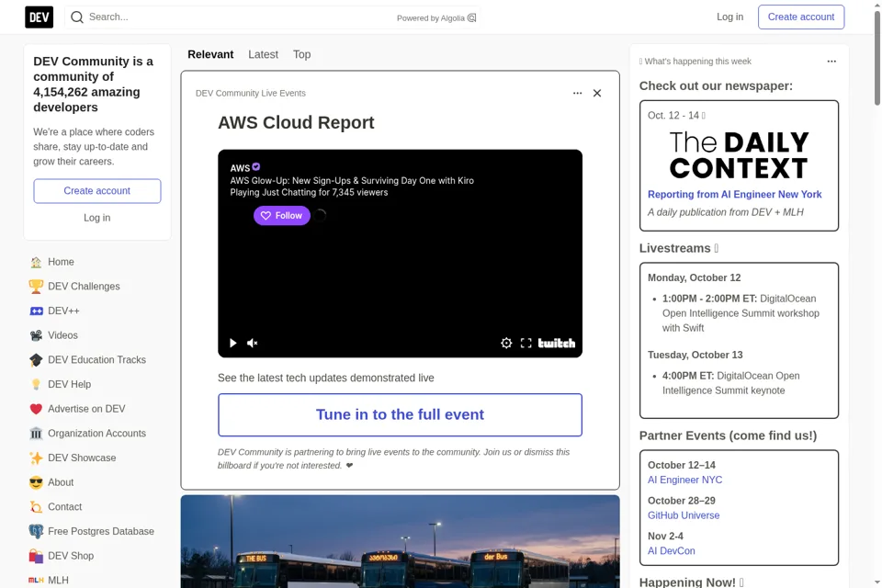882x588 pixels.
Task: Open the buses article cover image
Action: point(400,541)
